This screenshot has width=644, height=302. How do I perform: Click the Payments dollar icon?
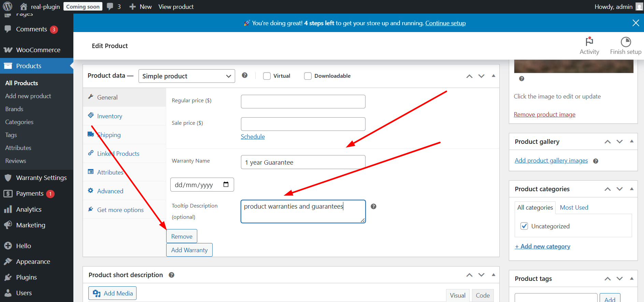[8, 194]
